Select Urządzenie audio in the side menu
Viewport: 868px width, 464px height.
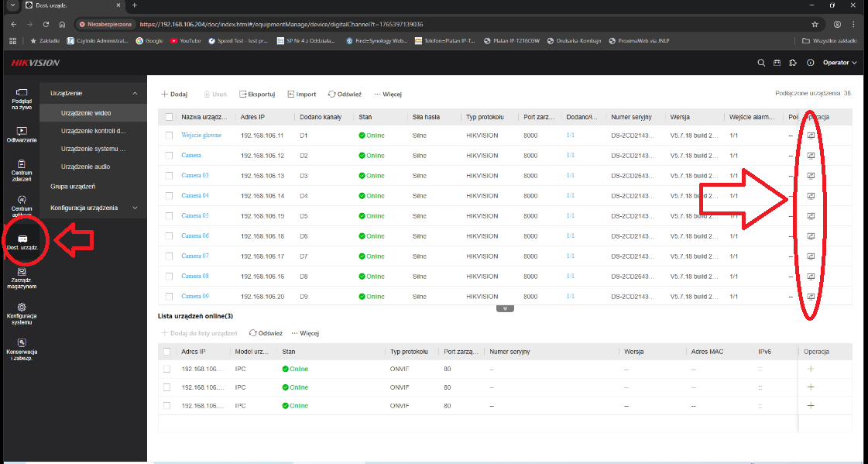pyautogui.click(x=85, y=167)
